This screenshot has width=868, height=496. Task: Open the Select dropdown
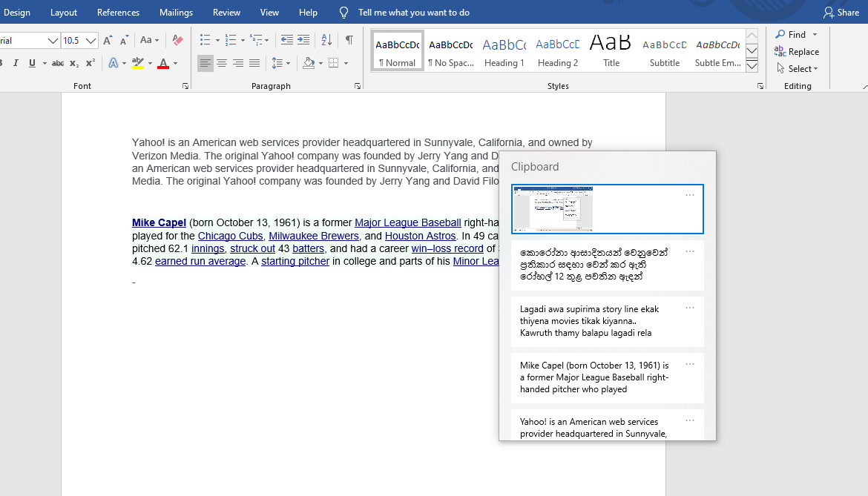pos(797,68)
